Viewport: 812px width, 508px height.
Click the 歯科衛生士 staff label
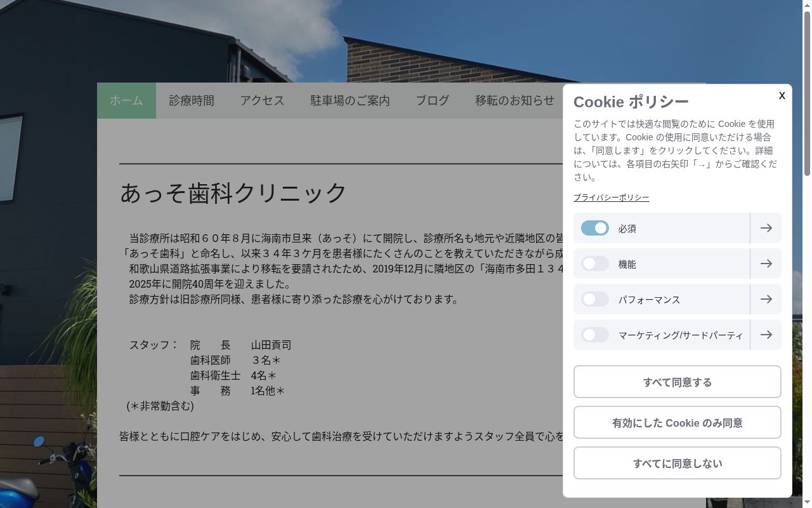pyautogui.click(x=215, y=375)
